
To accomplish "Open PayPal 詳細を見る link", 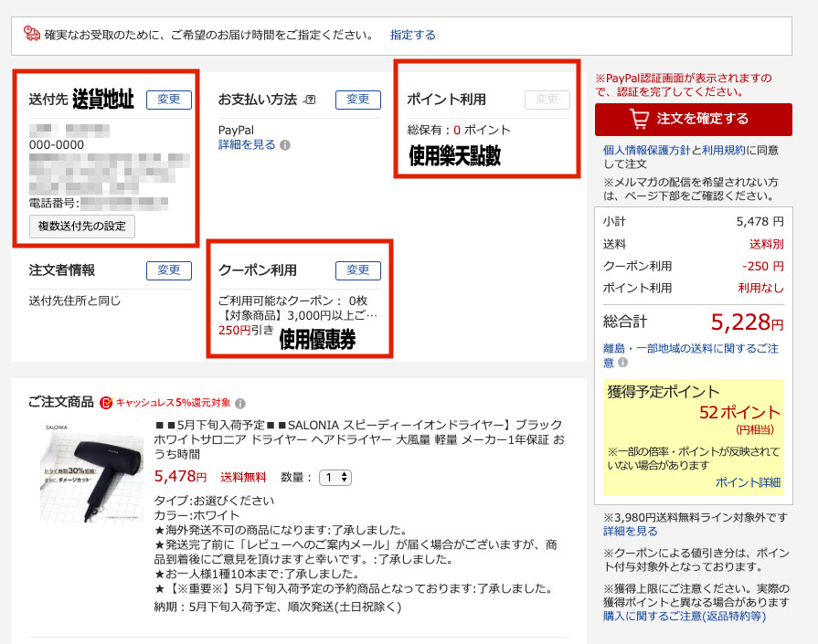I will point(247,145).
